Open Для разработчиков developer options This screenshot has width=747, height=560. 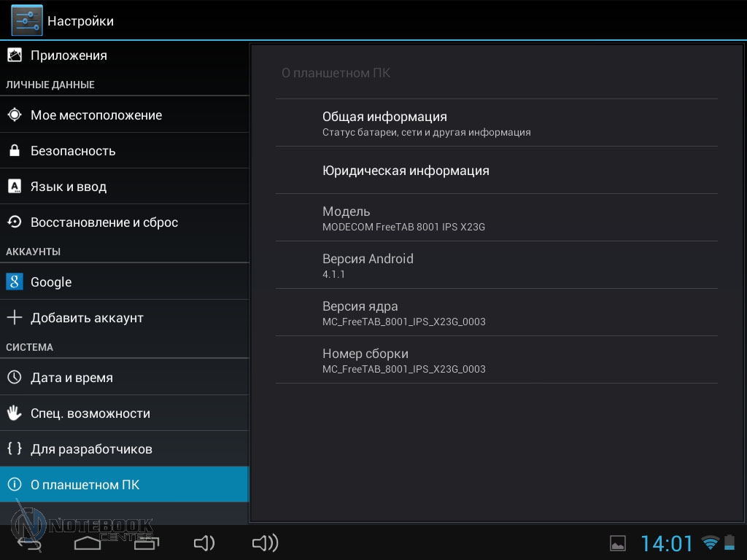coord(91,449)
